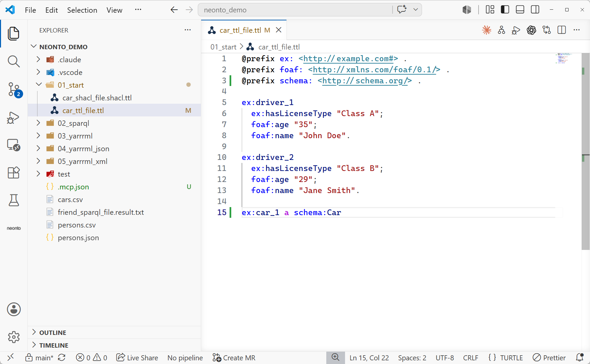The height and width of the screenshot is (364, 590).
Task: Expand the OUTLINE section
Action: (114, 333)
